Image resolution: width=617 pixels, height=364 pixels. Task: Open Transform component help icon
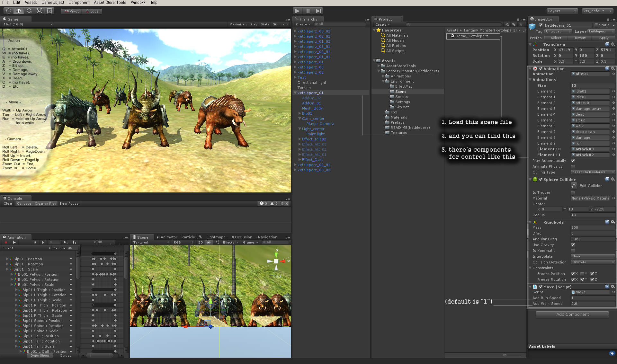(x=607, y=45)
